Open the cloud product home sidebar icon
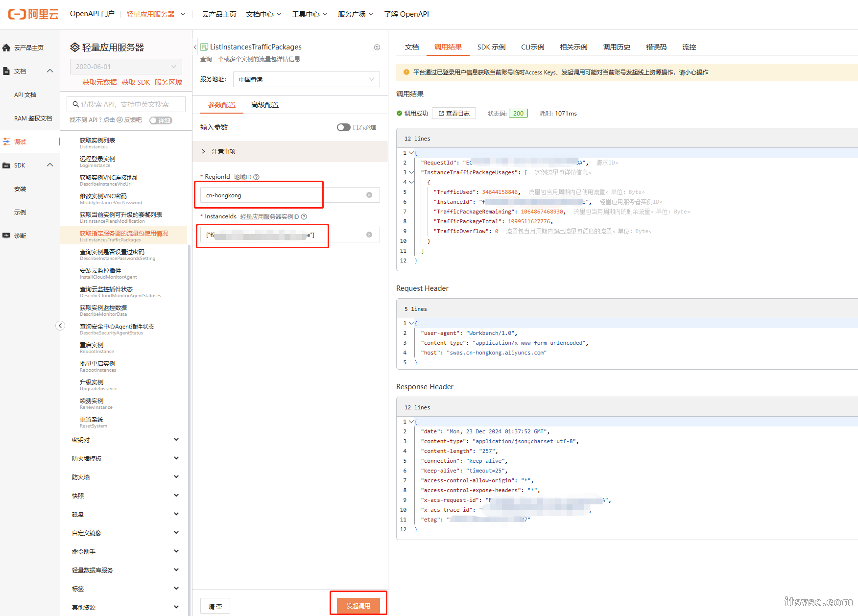This screenshot has height=616, width=858. coord(6,47)
